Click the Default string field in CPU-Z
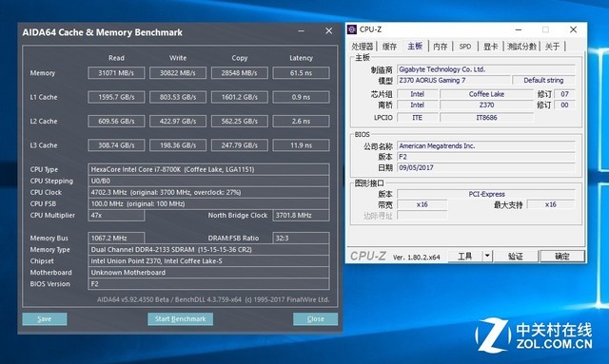Image resolution: width=609 pixels, height=364 pixels. tap(543, 81)
